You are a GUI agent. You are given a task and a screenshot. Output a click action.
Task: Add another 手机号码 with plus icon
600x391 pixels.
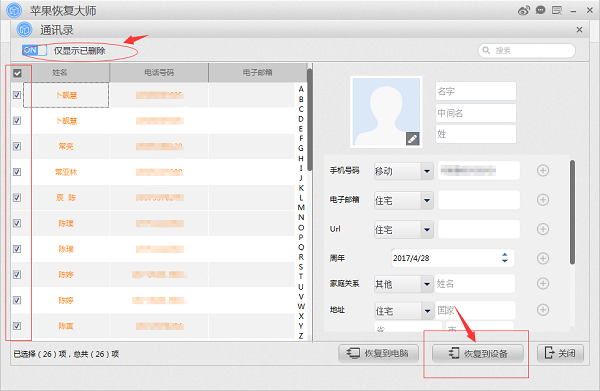point(543,171)
